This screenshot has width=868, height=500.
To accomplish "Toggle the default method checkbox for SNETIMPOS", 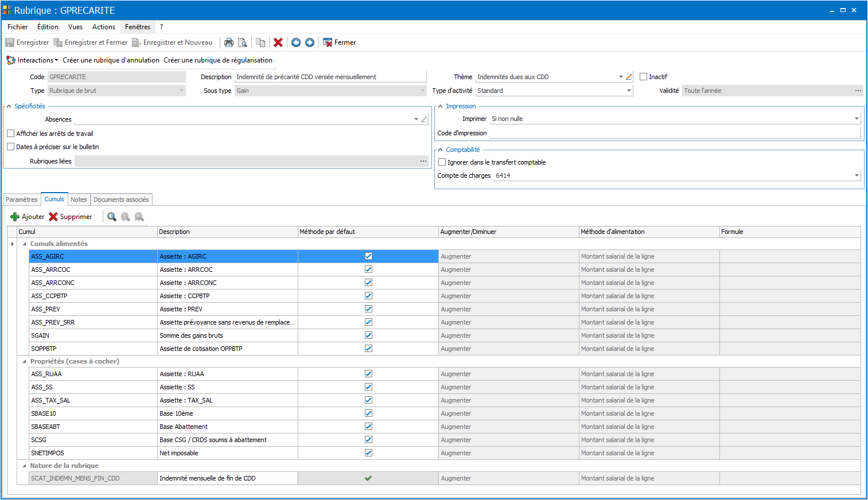I will 368,453.
